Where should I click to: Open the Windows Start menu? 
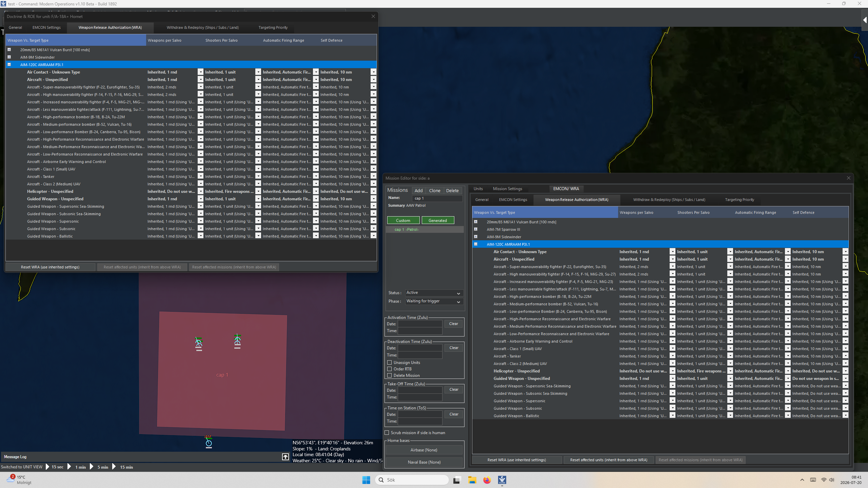pos(366,480)
